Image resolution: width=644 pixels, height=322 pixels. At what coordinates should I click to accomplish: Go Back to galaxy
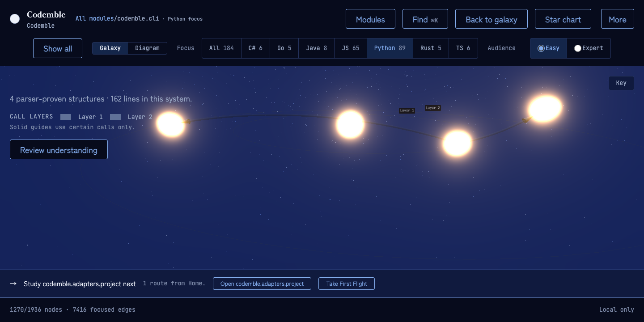coord(491,19)
